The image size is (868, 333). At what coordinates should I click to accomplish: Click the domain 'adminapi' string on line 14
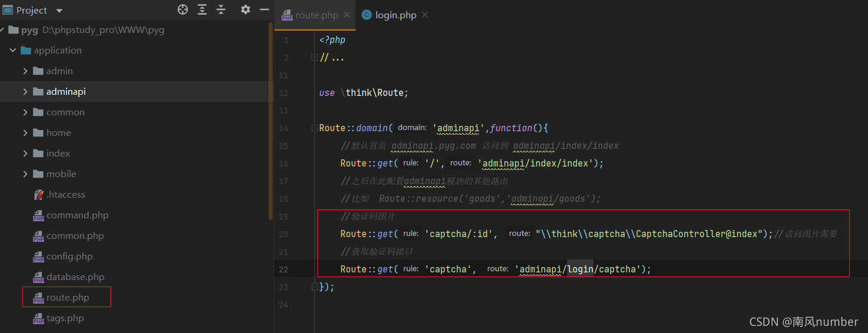tap(459, 128)
